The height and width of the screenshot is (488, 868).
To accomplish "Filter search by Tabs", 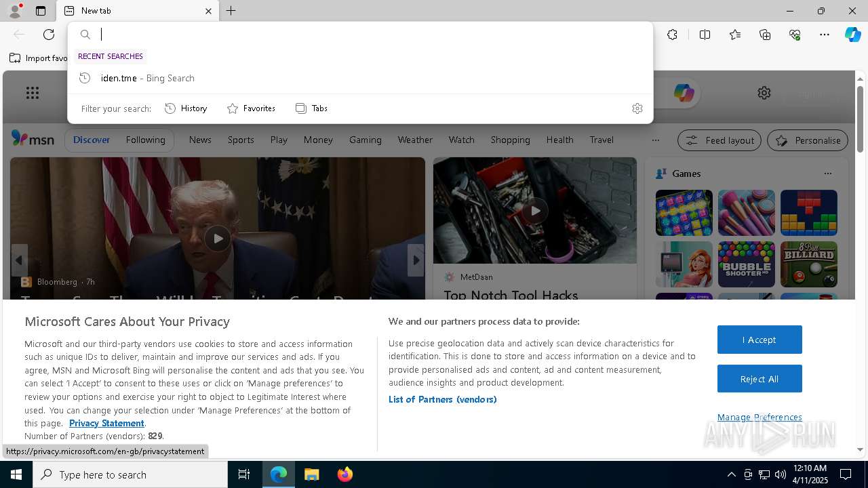I will point(311,108).
